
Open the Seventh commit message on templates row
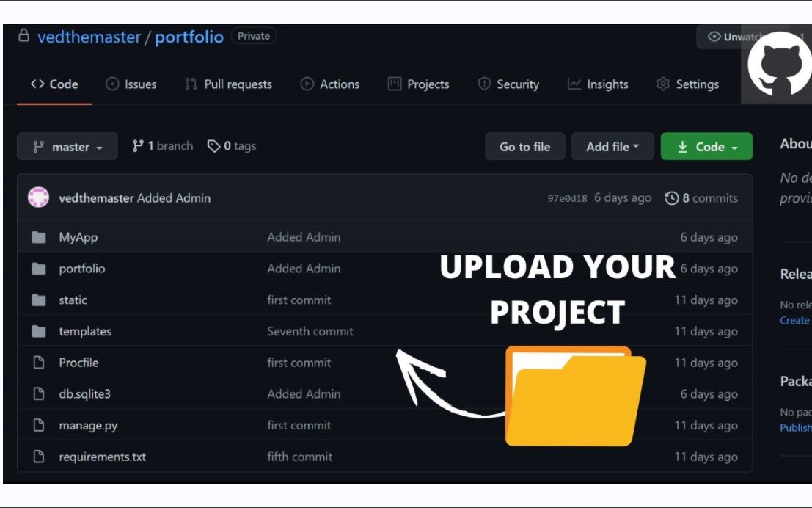[x=310, y=331]
